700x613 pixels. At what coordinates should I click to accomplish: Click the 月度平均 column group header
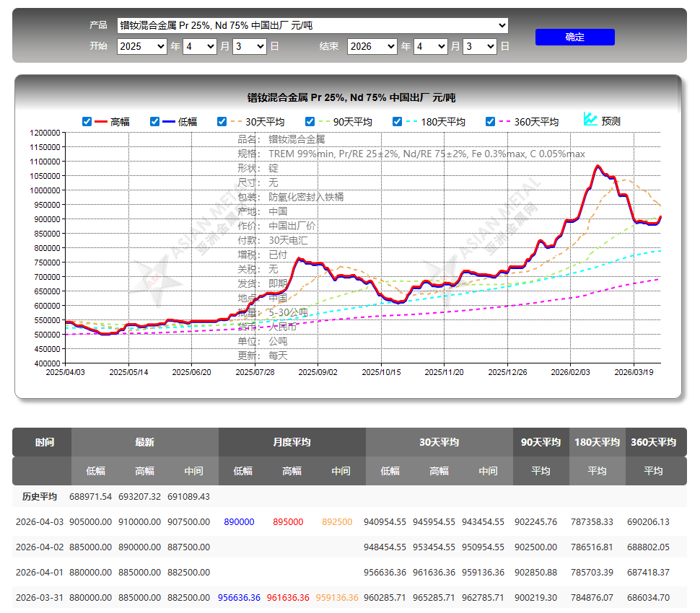tap(292, 442)
